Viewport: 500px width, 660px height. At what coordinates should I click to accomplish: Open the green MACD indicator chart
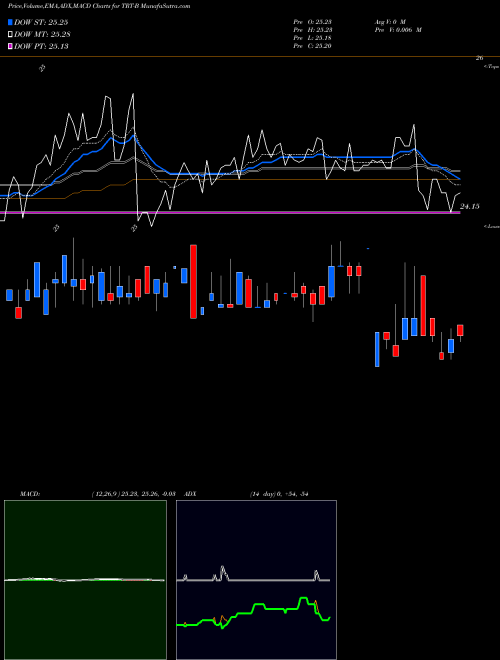pyautogui.click(x=85, y=580)
